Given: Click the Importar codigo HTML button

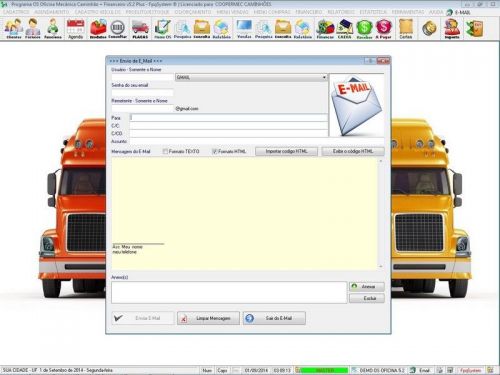Looking at the screenshot, I should click(286, 151).
